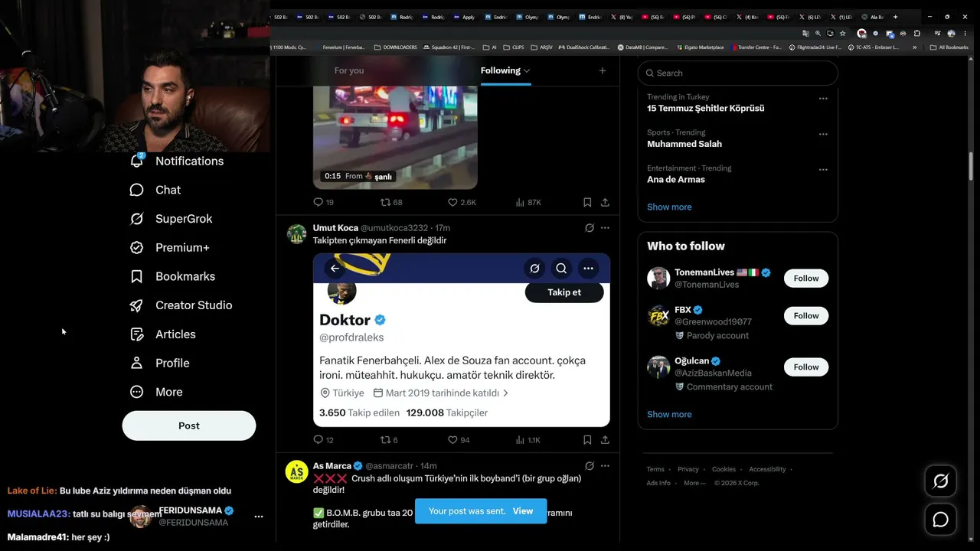Open Bookmarks in the sidebar
The width and height of the screenshot is (980, 551).
(172, 276)
